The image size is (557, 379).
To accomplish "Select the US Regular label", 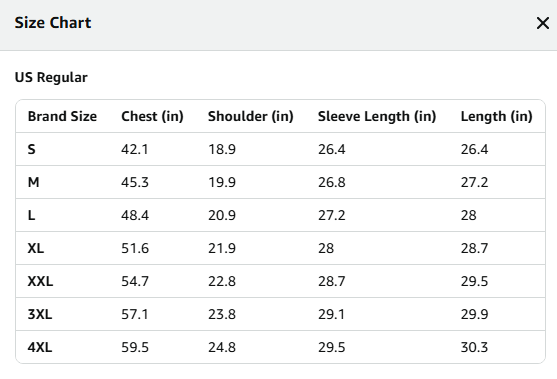I will (51, 77).
